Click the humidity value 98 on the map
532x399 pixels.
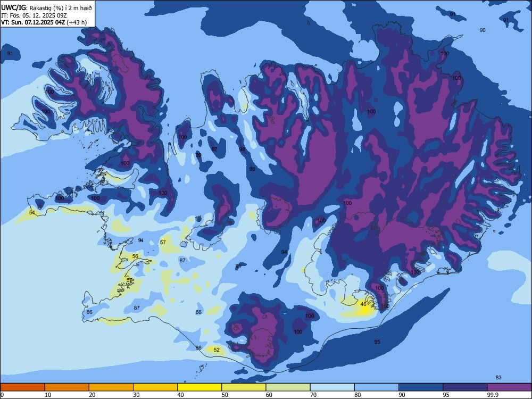click(242, 149)
